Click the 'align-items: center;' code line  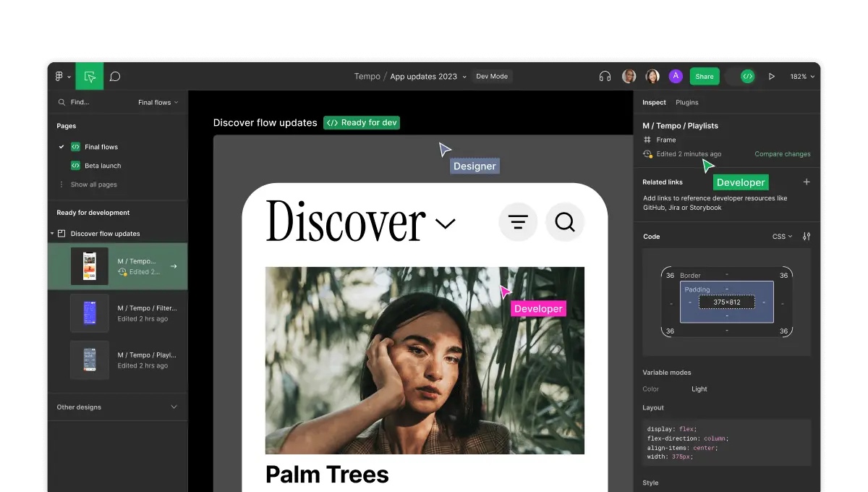(x=683, y=448)
